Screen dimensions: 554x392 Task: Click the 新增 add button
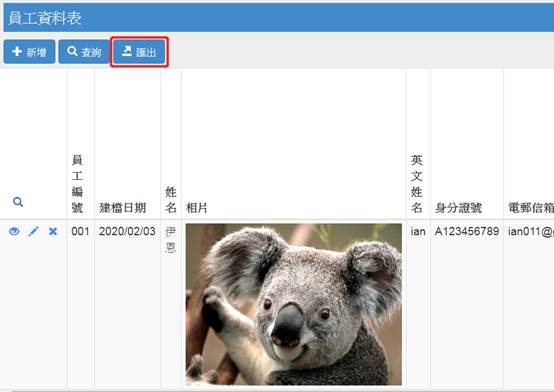click(x=30, y=52)
